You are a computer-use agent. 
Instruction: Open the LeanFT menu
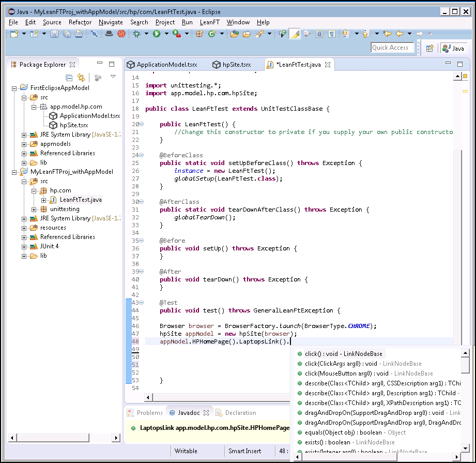tap(209, 22)
